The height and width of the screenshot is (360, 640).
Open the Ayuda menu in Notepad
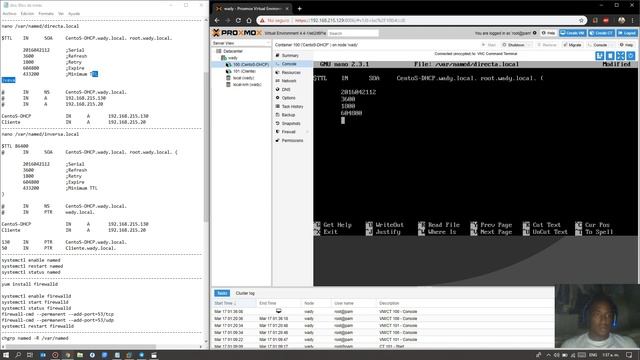point(74,13)
